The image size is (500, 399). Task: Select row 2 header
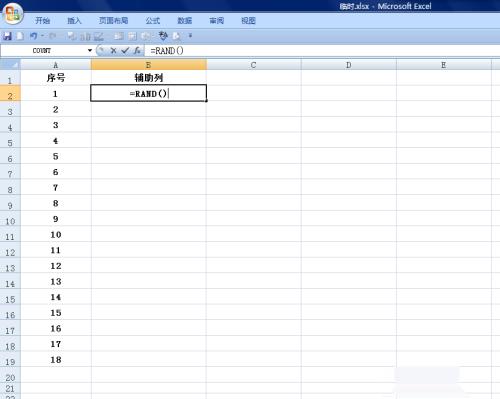10,94
